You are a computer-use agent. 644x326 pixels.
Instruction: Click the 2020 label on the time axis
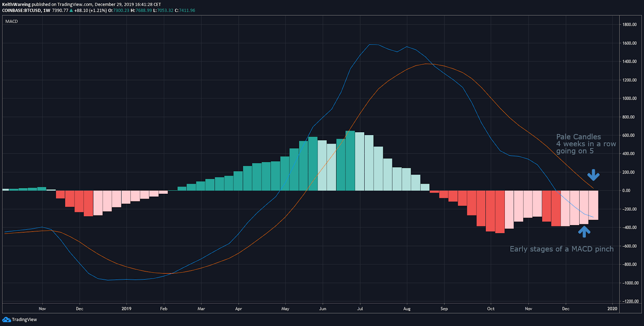coord(612,309)
